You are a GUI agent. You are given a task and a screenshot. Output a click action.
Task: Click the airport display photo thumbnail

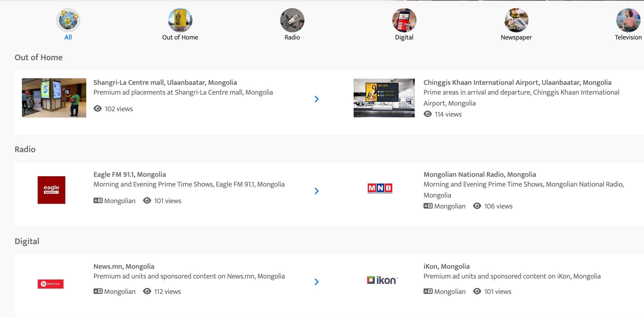tap(384, 98)
